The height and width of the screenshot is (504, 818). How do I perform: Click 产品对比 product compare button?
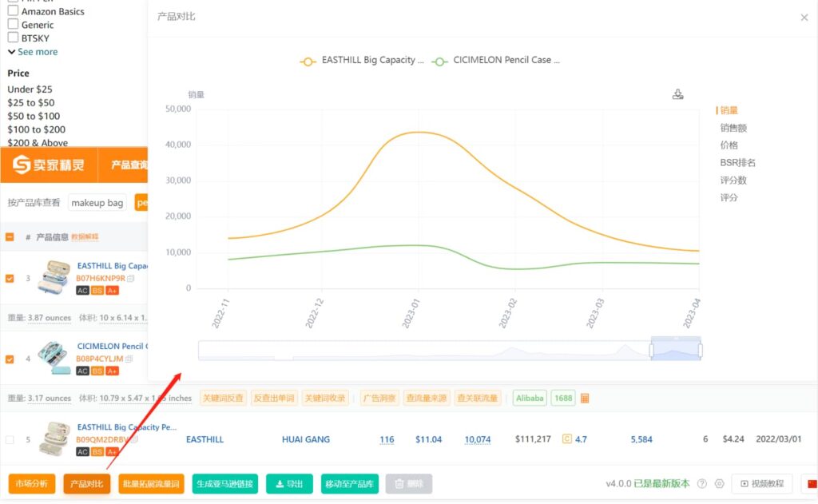tap(86, 484)
